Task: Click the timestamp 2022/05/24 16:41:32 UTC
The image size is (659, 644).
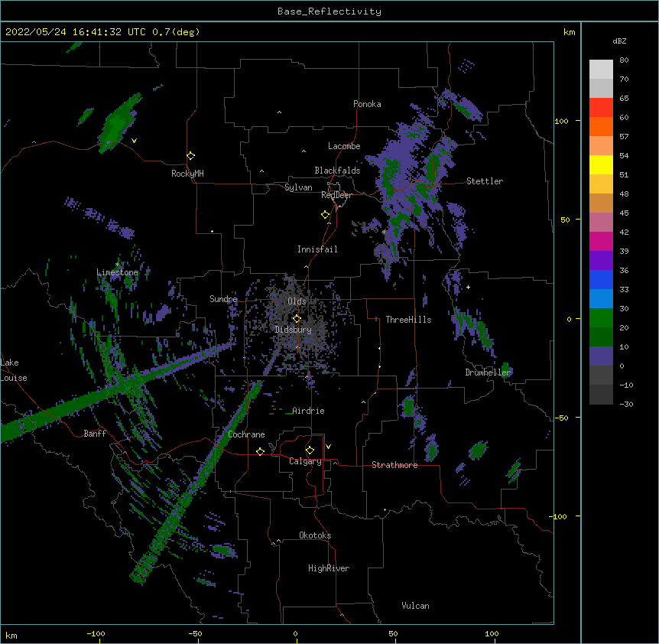Action: pos(75,32)
